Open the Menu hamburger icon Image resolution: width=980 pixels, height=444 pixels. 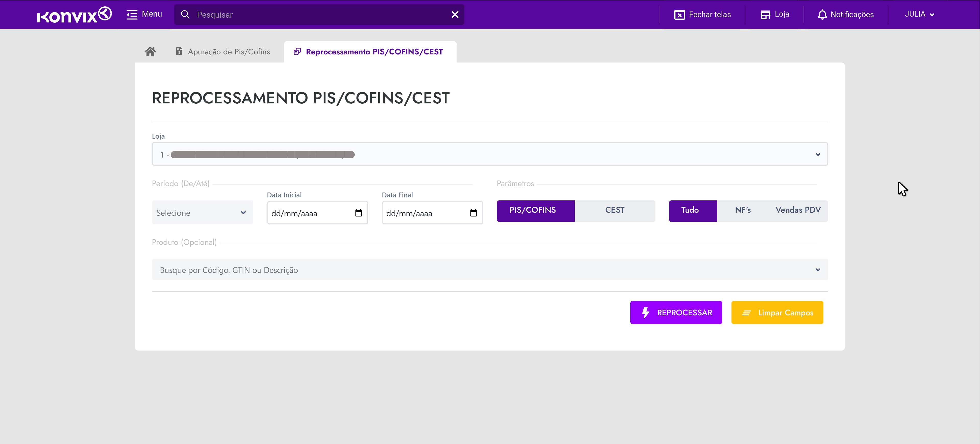click(132, 15)
